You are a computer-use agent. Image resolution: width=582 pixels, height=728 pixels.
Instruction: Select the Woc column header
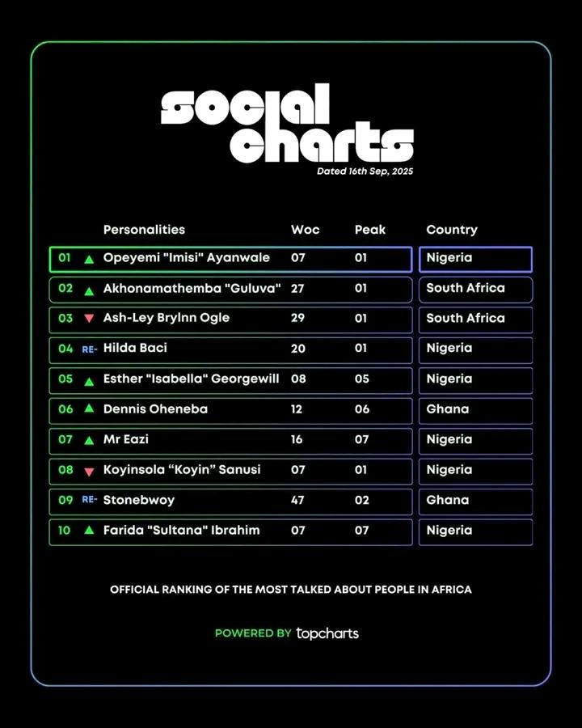[x=305, y=230]
